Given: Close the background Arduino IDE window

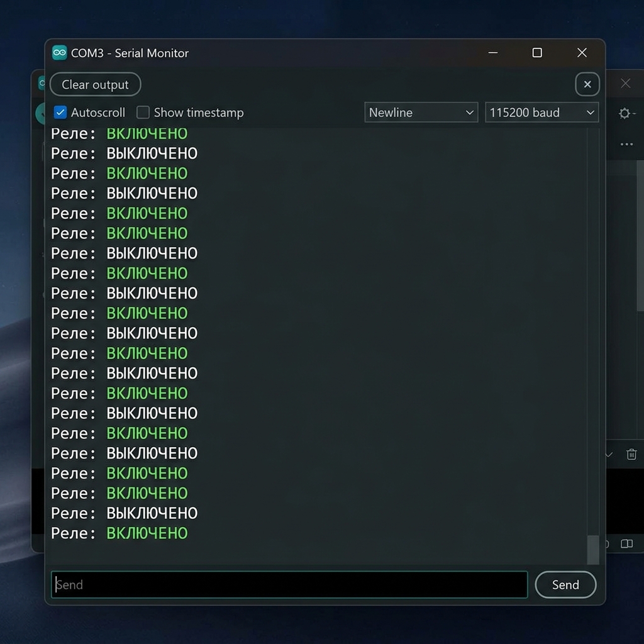Looking at the screenshot, I should tap(625, 83).
